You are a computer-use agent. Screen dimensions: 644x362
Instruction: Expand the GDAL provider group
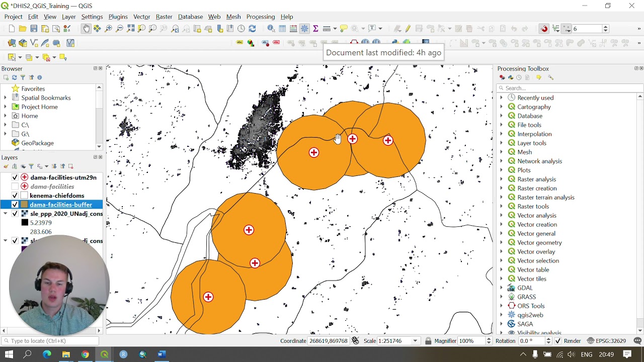pos(501,288)
